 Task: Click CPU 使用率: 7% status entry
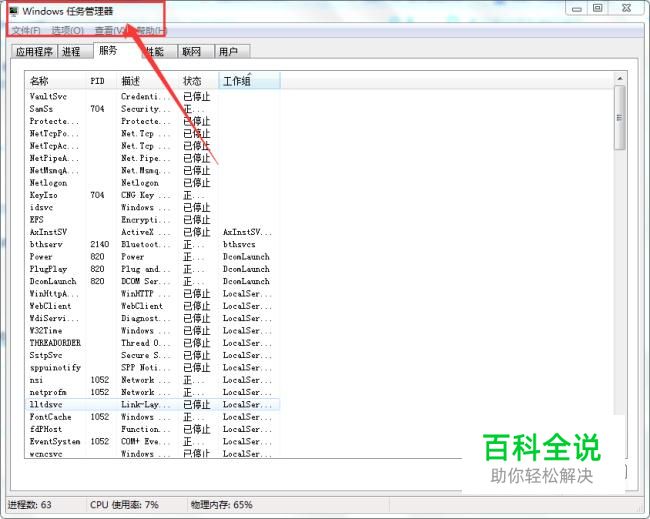124,505
